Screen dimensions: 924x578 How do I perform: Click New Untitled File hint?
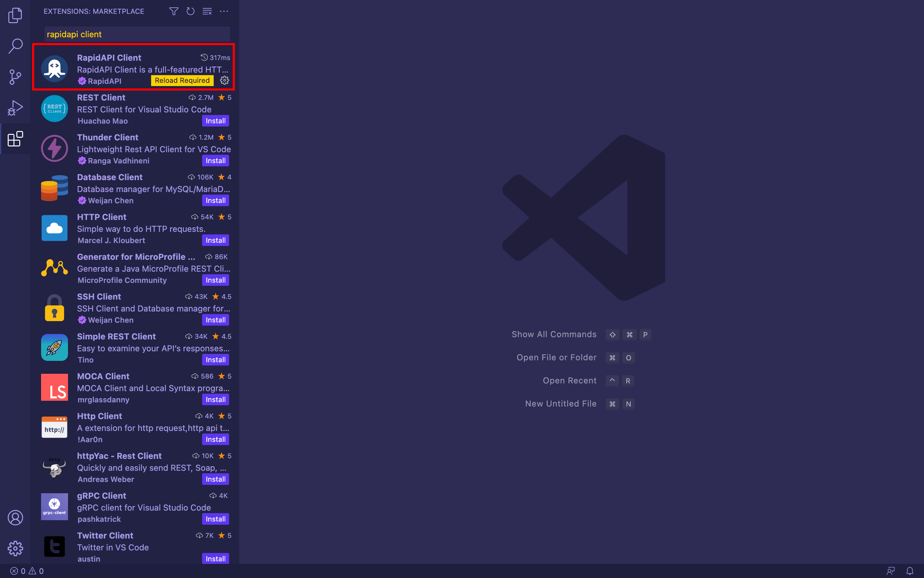[x=561, y=404]
